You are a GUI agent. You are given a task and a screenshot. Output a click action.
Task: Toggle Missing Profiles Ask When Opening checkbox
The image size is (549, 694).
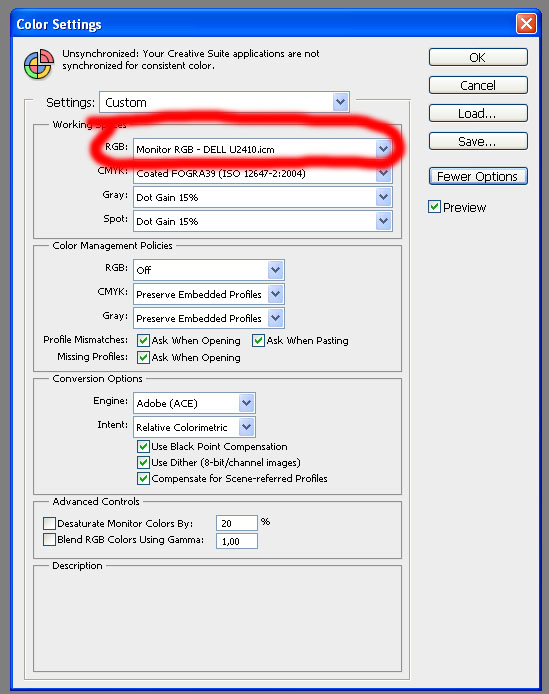click(143, 357)
